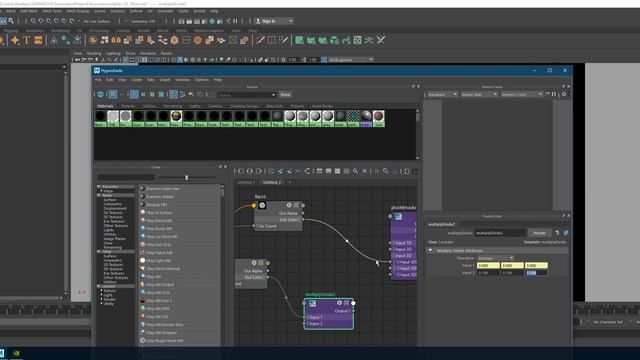Click the VRay Car Paint Mtl entry
The height and width of the screenshot is (360, 640).
click(x=161, y=237)
